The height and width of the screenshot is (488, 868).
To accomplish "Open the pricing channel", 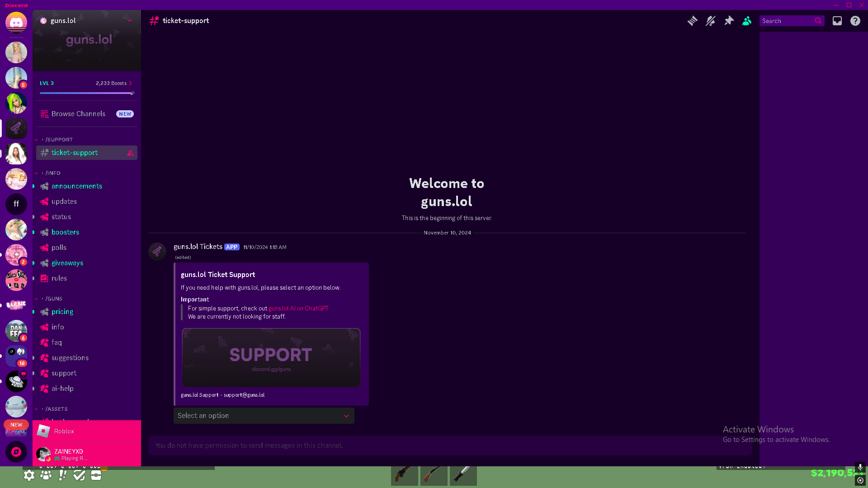I will [x=87, y=312].
